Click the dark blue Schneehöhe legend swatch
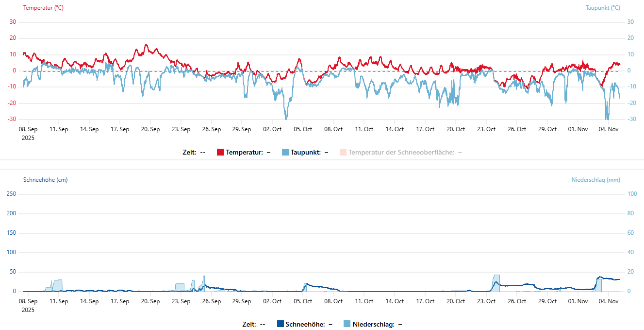Viewport: 644px width, 330px height. [x=280, y=324]
